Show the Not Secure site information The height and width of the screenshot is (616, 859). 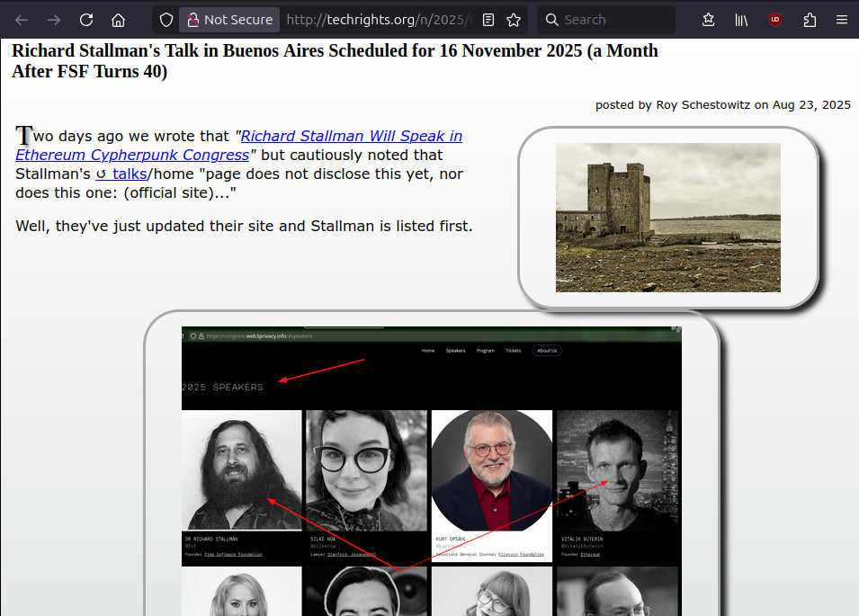[x=229, y=21]
